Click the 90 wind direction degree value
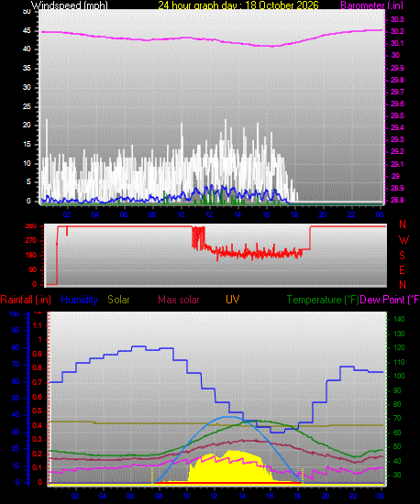The image size is (420, 504). (32, 270)
